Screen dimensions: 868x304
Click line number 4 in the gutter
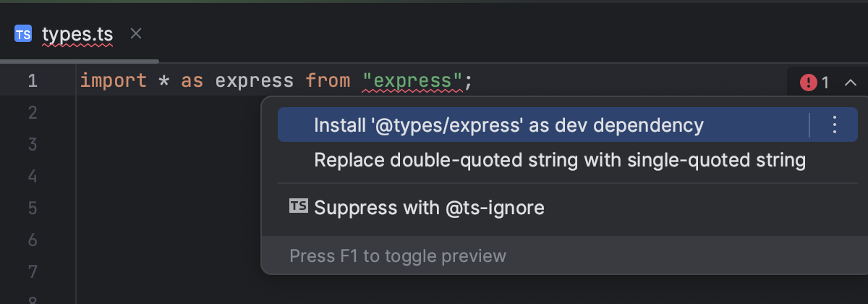33,176
